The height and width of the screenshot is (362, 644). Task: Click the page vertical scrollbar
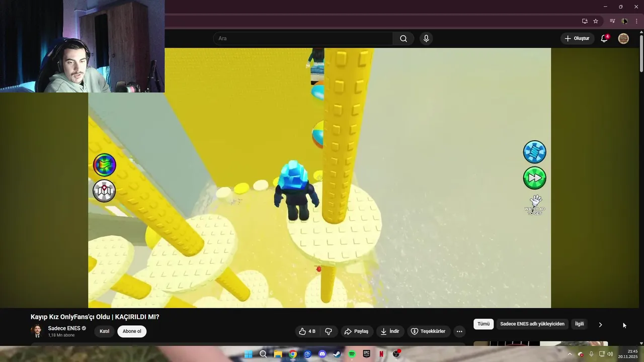click(641, 53)
